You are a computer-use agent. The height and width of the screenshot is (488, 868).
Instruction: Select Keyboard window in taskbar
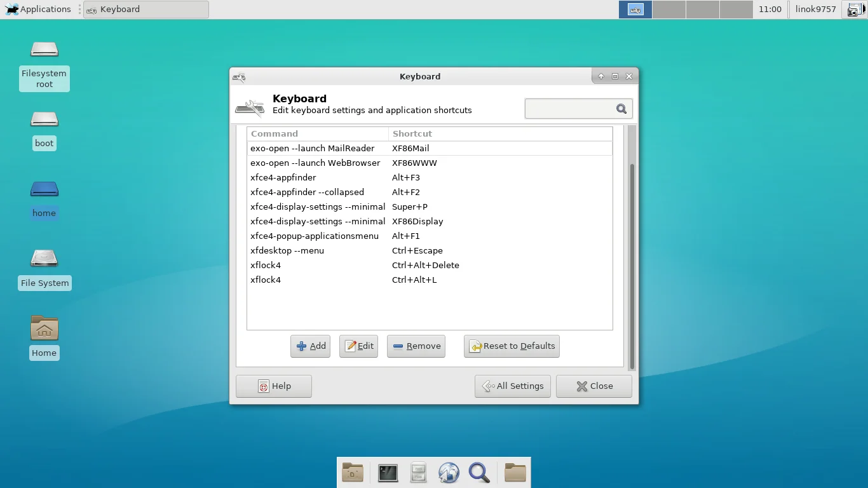(x=146, y=10)
